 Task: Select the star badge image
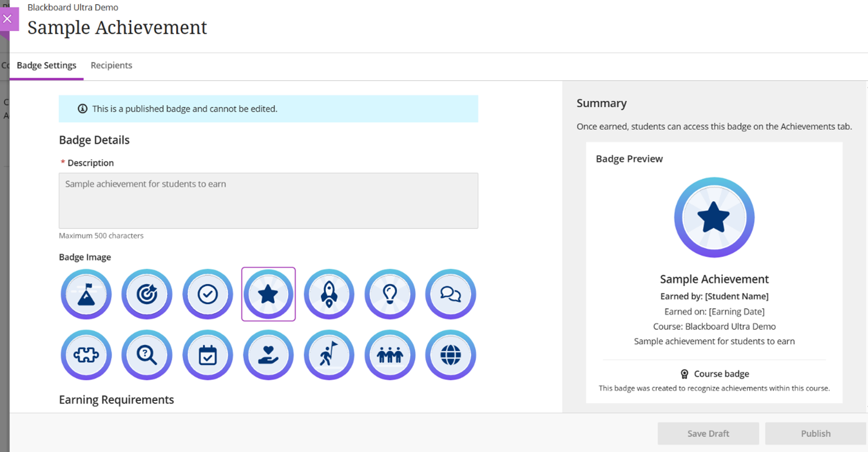tap(268, 295)
